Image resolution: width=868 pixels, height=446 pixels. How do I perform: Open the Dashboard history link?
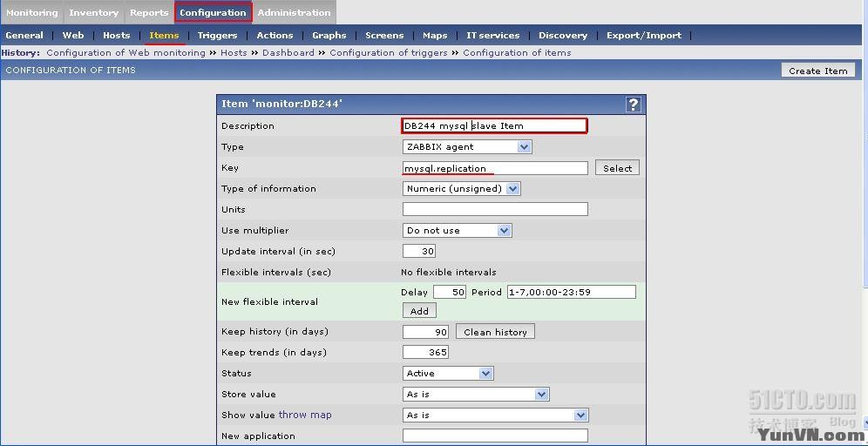coord(288,52)
